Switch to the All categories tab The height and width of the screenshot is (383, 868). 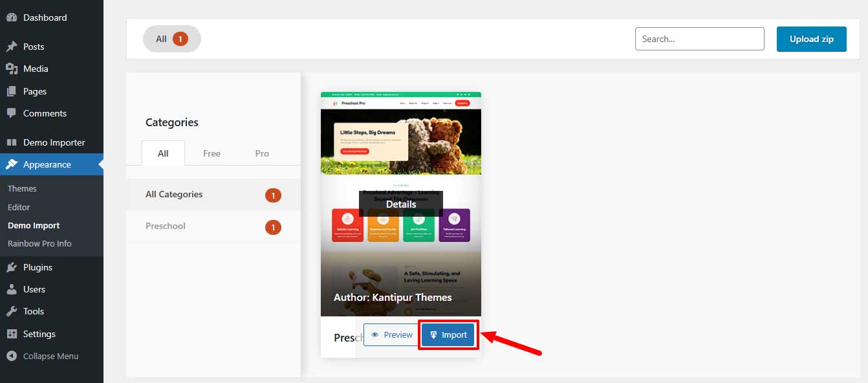pyautogui.click(x=163, y=153)
